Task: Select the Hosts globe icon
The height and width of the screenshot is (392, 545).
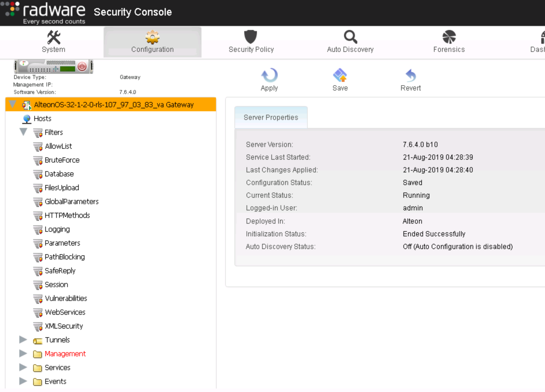Action: point(27,118)
